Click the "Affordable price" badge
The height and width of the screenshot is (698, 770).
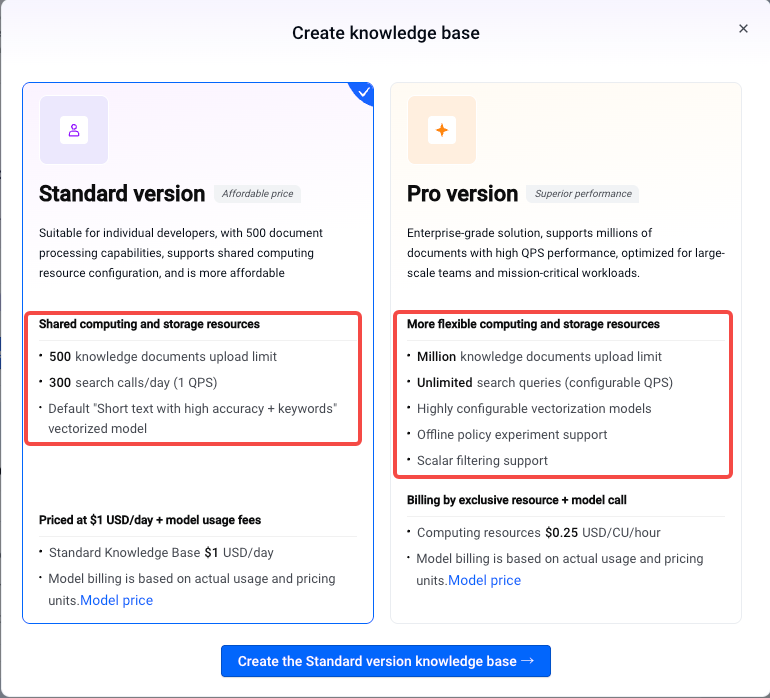coord(258,194)
